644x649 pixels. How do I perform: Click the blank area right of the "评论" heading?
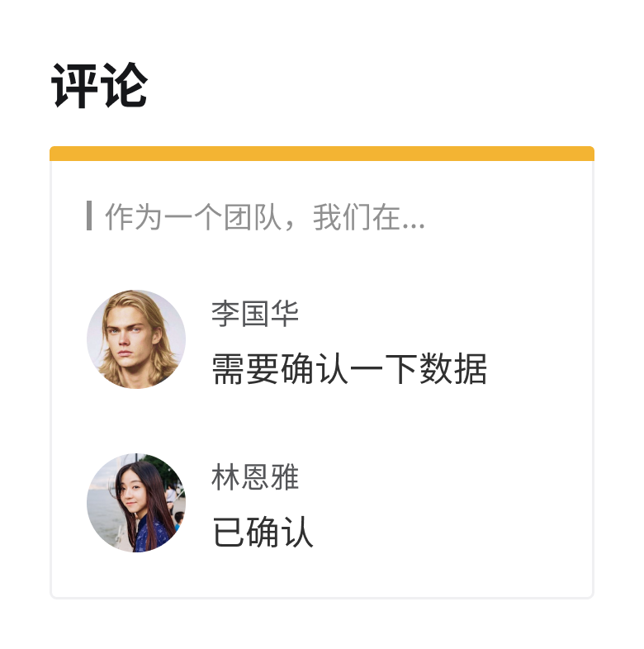372,86
